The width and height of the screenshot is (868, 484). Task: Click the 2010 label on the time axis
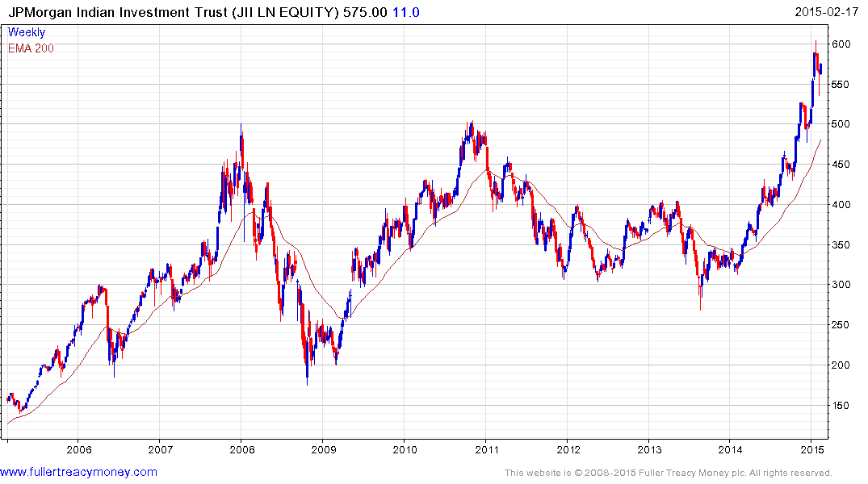tap(405, 449)
